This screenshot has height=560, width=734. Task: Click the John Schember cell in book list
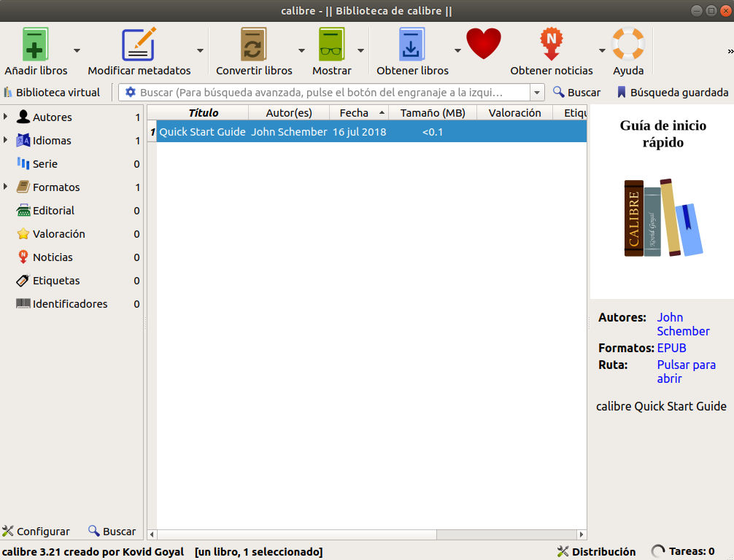click(x=289, y=132)
